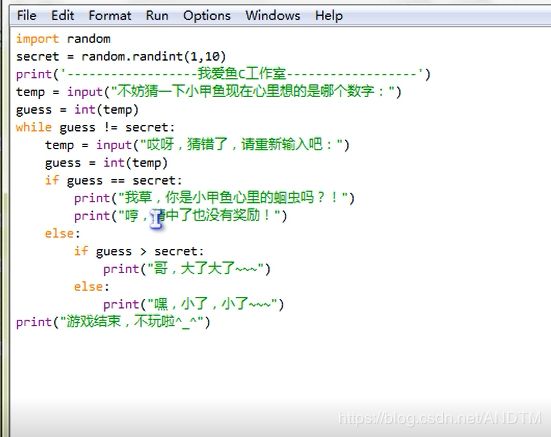Click the final print line '游戏结束，不玩啦^_^'

113,321
